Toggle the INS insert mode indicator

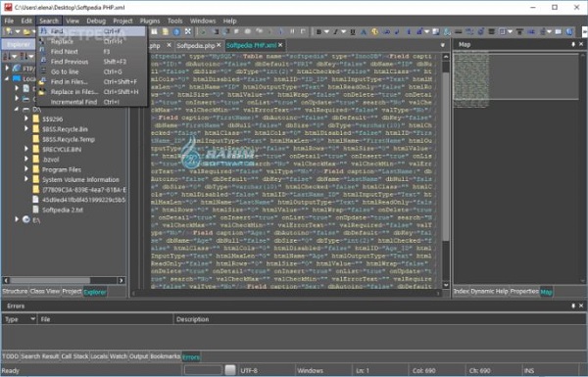(529, 370)
